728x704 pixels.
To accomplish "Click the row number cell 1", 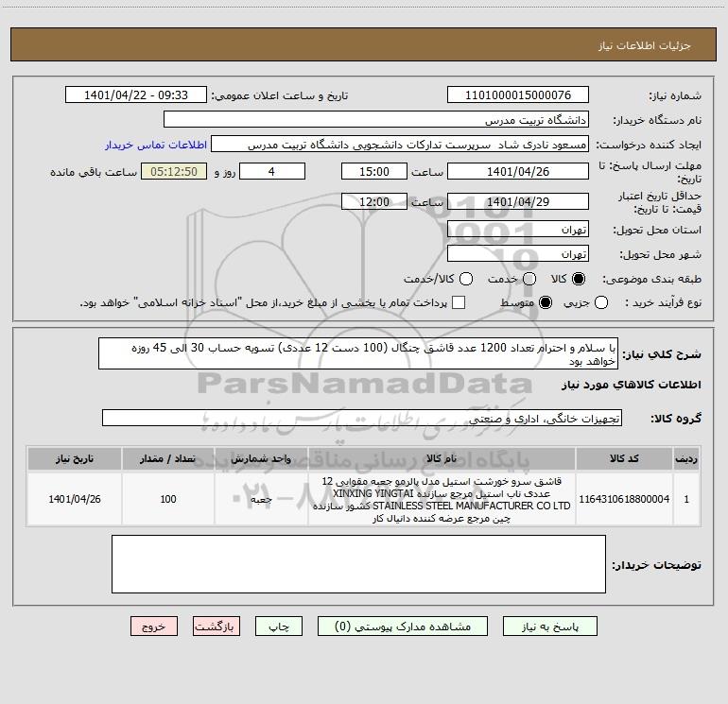I will click(x=686, y=499).
